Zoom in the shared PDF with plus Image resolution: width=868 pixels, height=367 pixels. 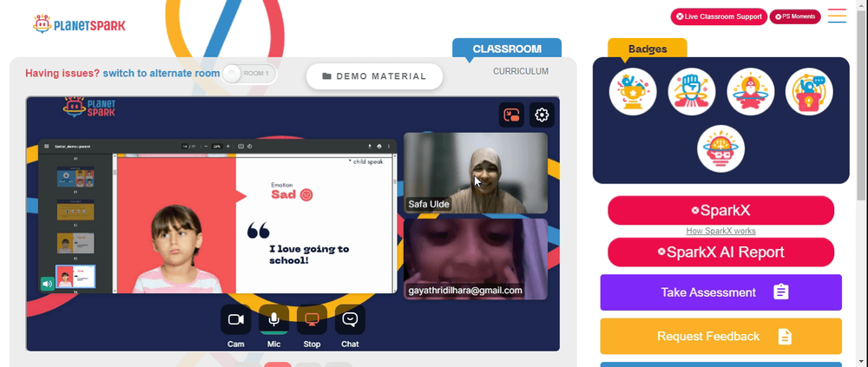point(228,147)
